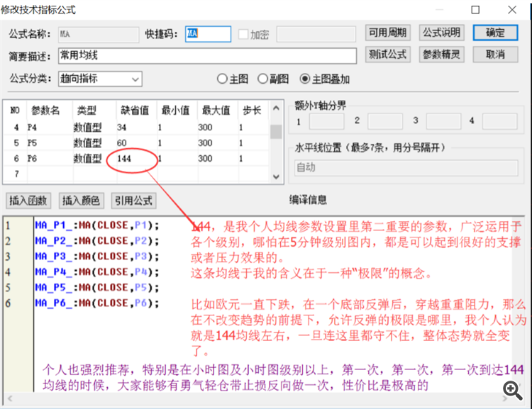Click the 步长 column header
The image size is (532, 409).
coord(252,110)
